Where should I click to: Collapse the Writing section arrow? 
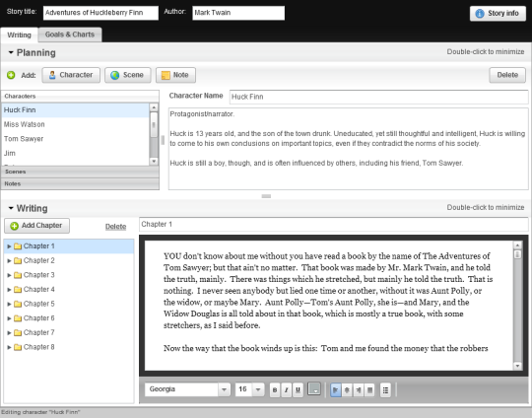coord(11,208)
